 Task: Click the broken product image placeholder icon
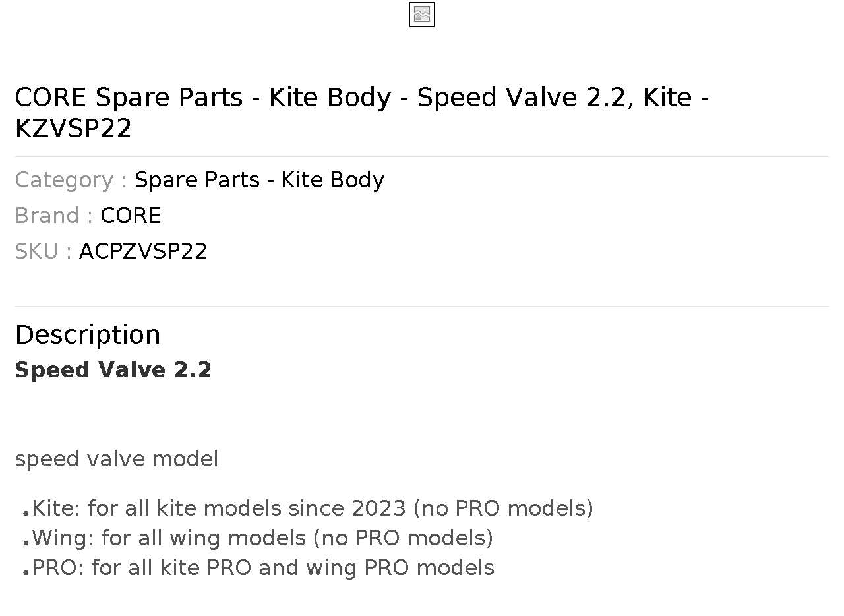click(422, 15)
